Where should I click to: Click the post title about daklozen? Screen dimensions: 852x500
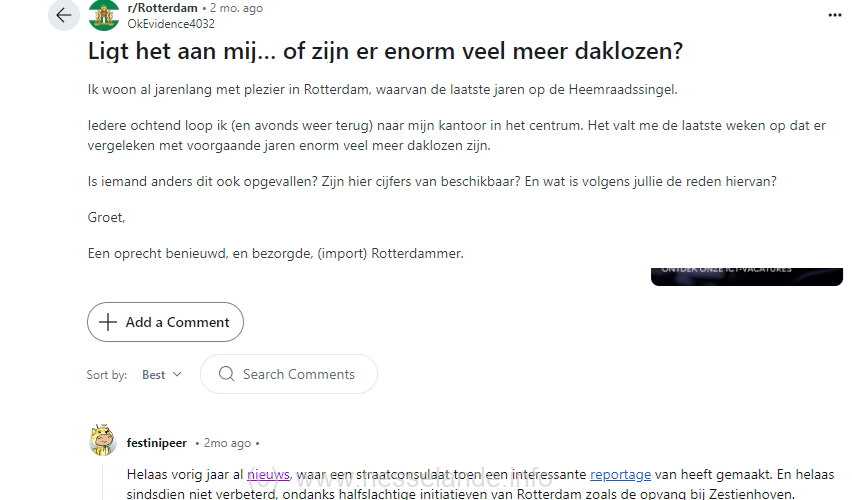385,52
